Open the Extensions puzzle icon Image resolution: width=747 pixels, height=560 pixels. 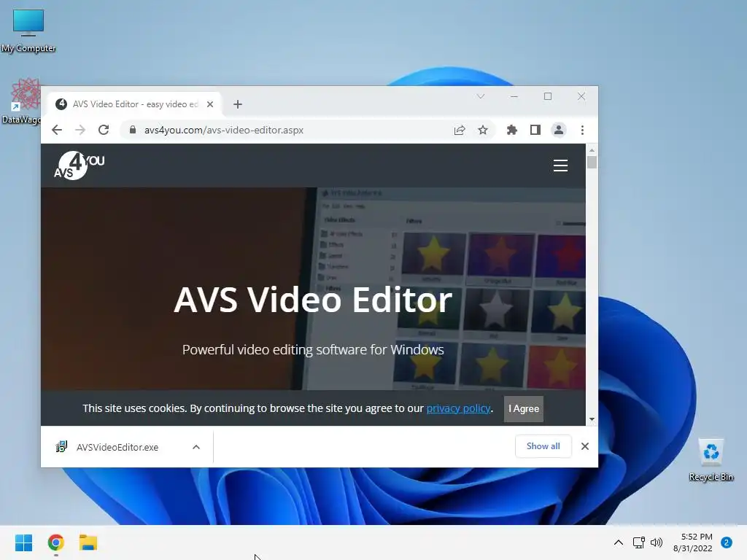coord(511,130)
